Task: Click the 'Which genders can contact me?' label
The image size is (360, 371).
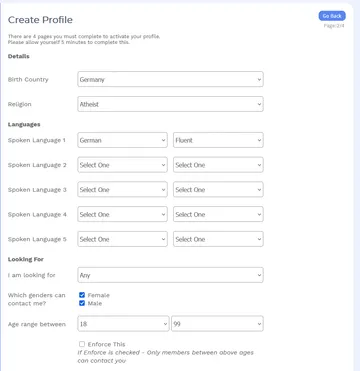Action: point(37,299)
